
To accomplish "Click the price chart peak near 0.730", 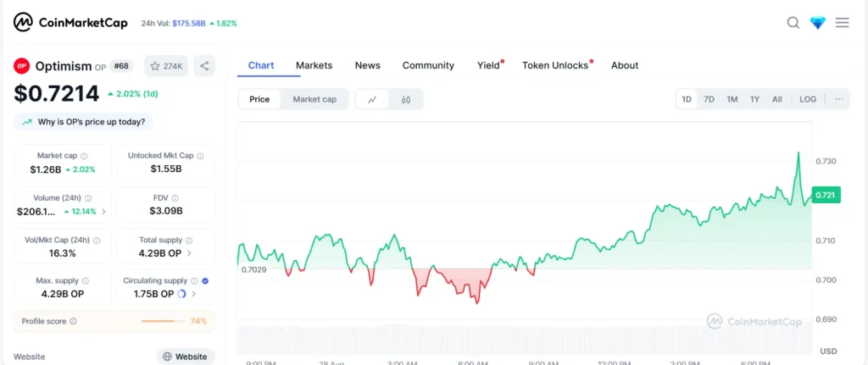I will tap(798, 153).
